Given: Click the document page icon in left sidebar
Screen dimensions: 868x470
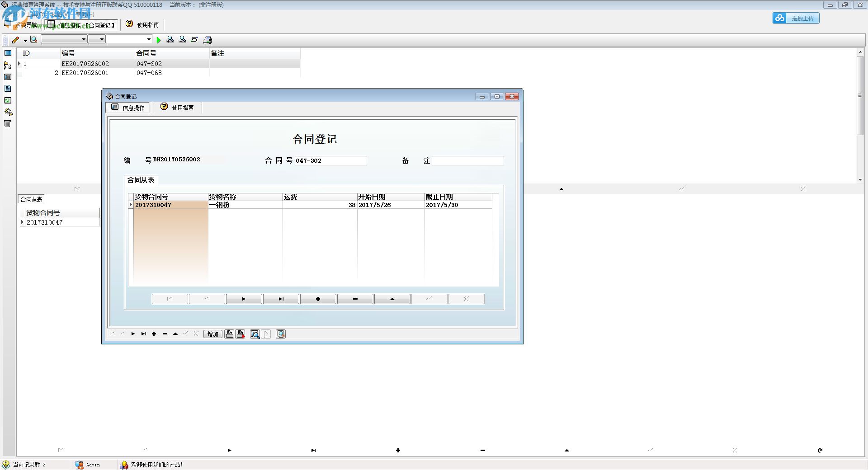Looking at the screenshot, I should [8, 89].
